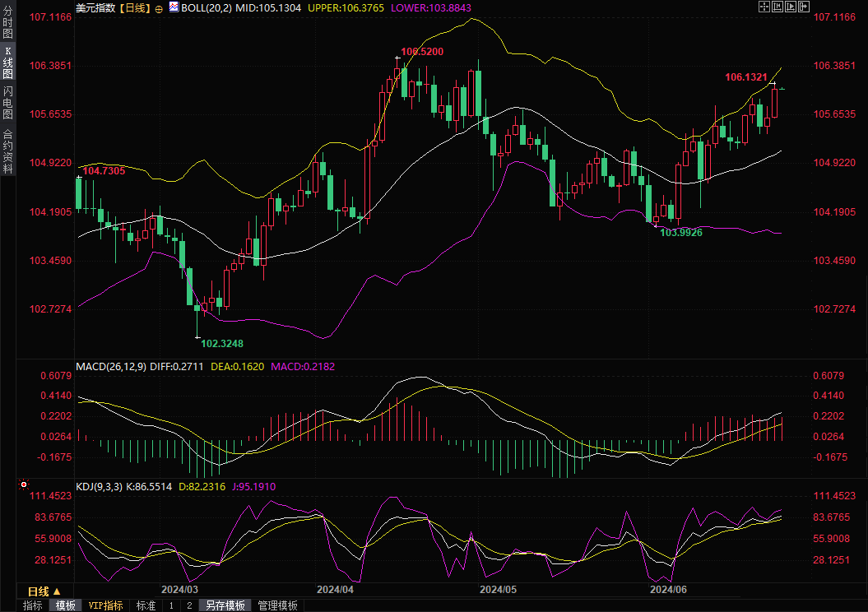Open the VIP指标 tab
The width and height of the screenshot is (868, 612).
point(106,605)
